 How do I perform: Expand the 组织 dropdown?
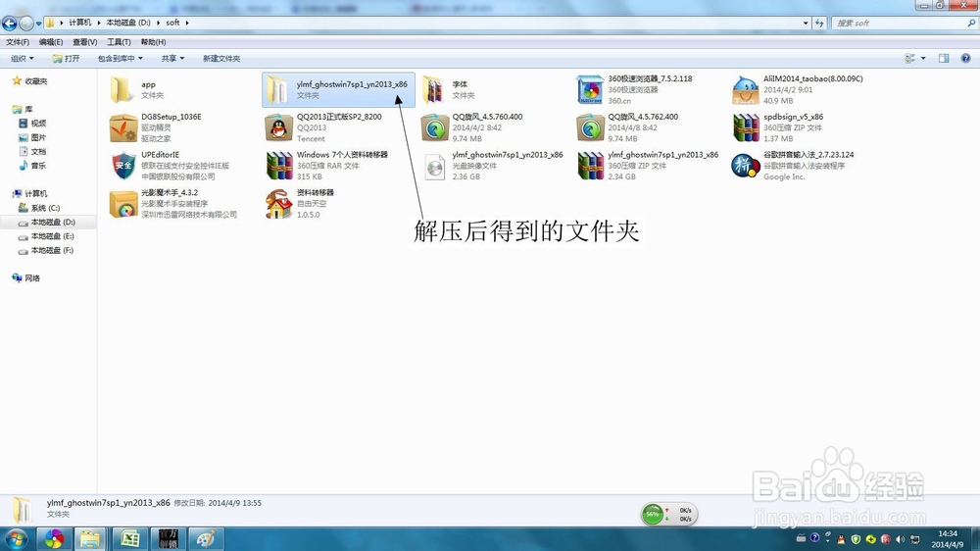(23, 58)
